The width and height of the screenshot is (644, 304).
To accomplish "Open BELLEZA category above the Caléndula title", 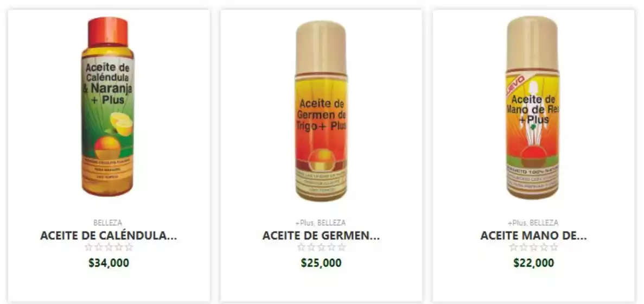I will (108, 223).
